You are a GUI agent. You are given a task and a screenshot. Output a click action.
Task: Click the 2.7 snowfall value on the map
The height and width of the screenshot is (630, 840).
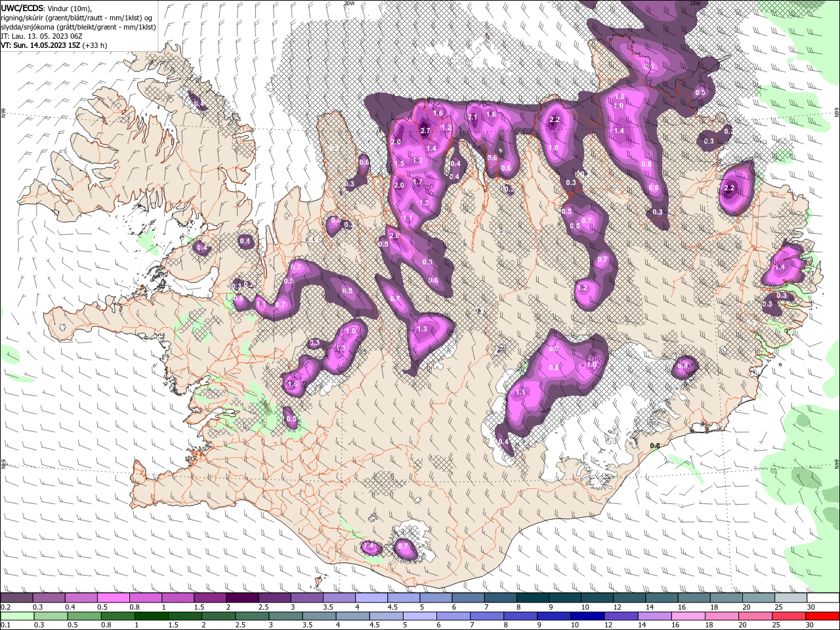click(425, 131)
